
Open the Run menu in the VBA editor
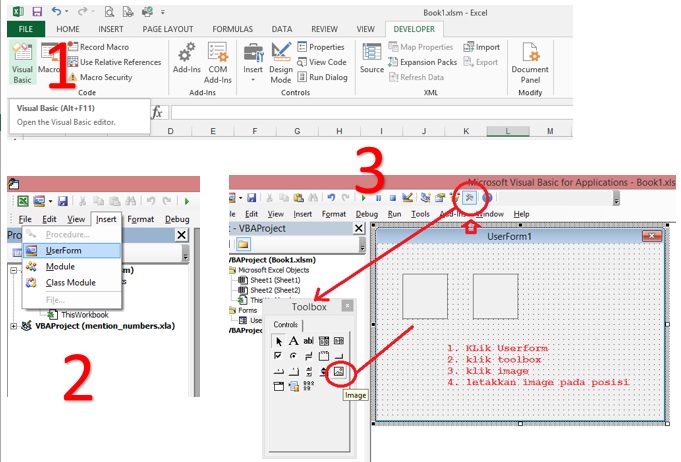[x=394, y=214]
